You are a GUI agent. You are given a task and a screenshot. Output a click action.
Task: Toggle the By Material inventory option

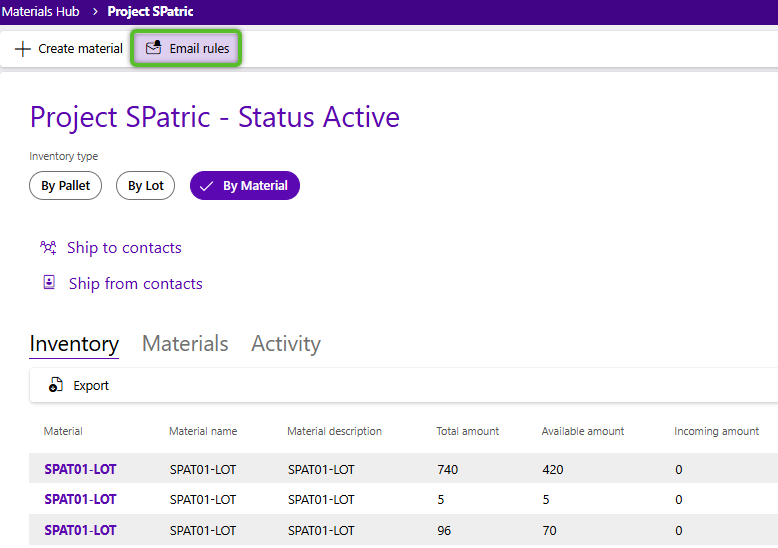click(245, 186)
